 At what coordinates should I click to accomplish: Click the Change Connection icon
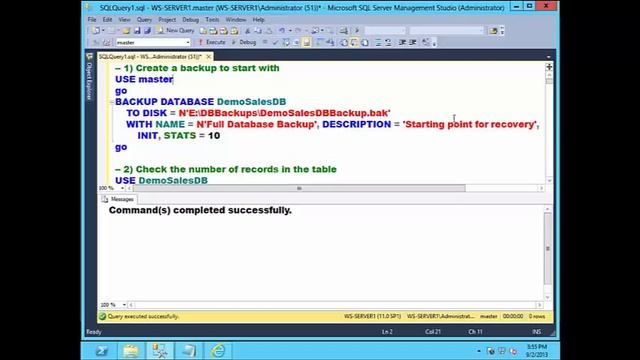107,42
